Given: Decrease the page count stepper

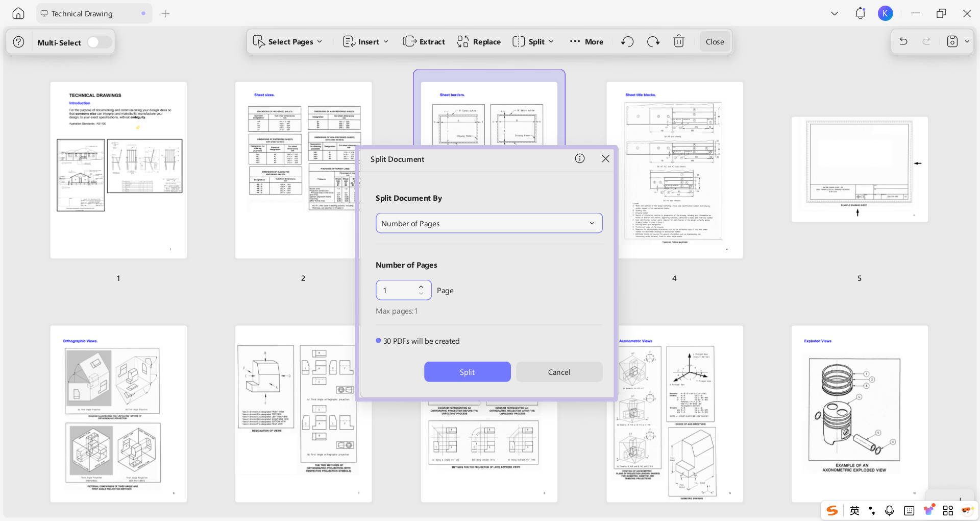Looking at the screenshot, I should point(421,294).
